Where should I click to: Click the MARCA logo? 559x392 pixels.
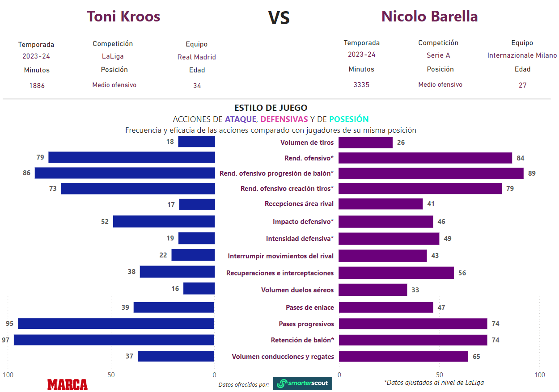tap(68, 384)
